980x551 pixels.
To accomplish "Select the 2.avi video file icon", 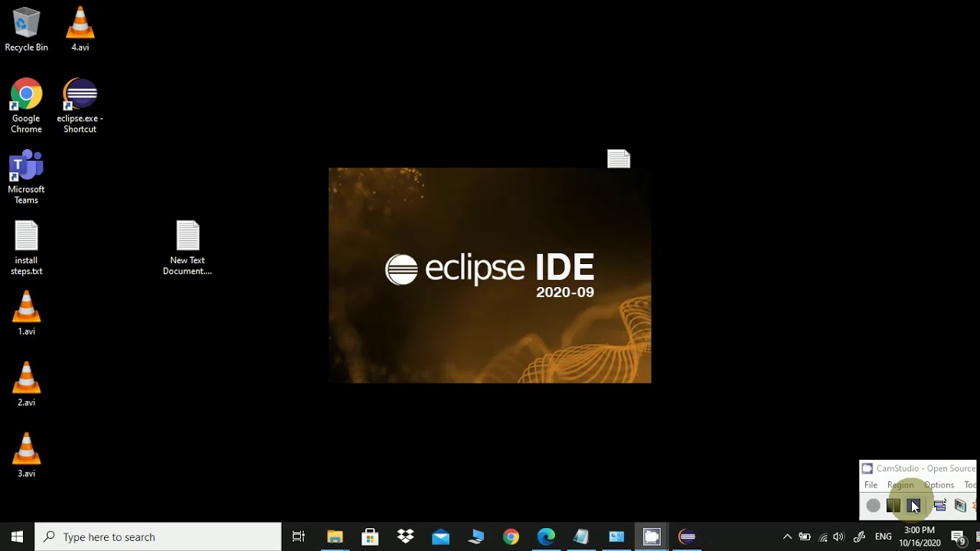I will point(26,385).
